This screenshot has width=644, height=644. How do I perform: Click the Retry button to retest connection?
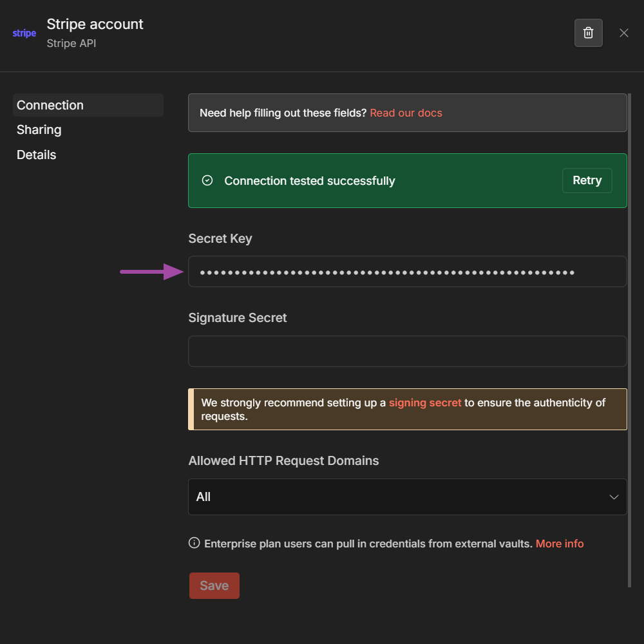[x=587, y=180]
